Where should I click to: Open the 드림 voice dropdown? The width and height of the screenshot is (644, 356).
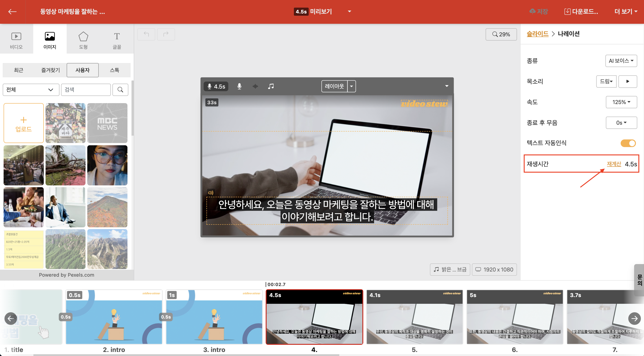click(606, 81)
